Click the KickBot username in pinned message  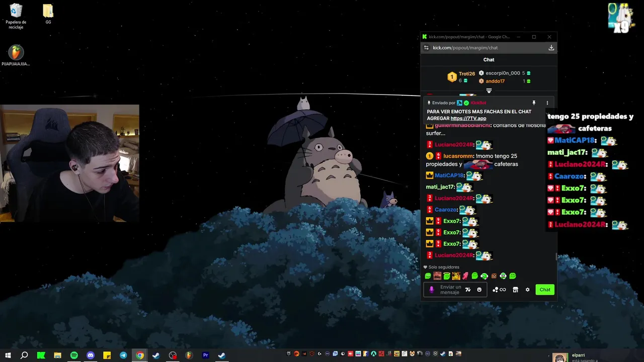[478, 103]
